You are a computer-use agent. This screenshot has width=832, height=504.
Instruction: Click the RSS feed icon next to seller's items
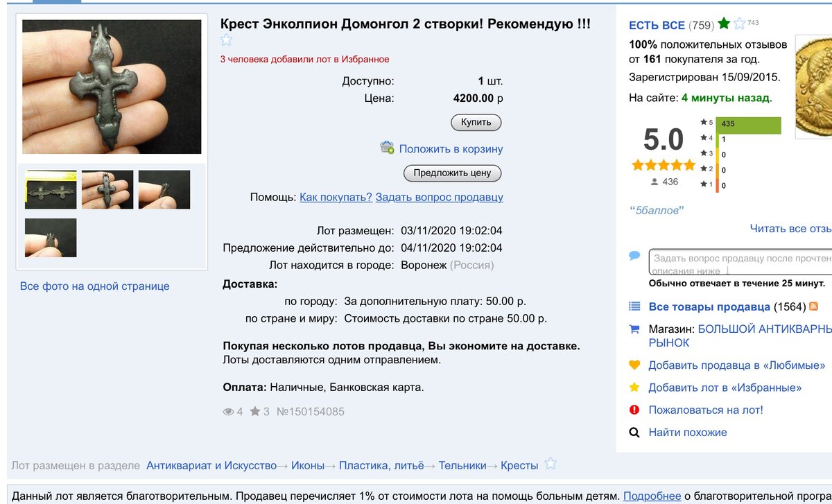coord(814,306)
